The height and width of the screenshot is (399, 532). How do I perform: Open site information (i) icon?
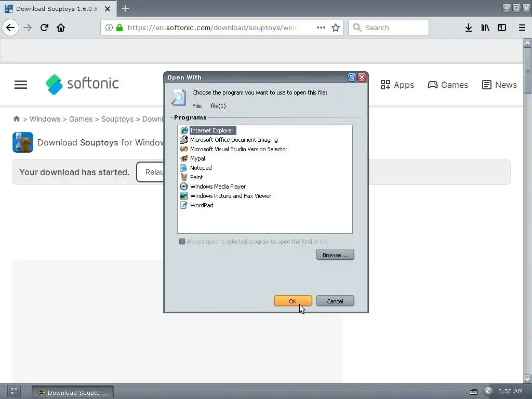(x=109, y=28)
